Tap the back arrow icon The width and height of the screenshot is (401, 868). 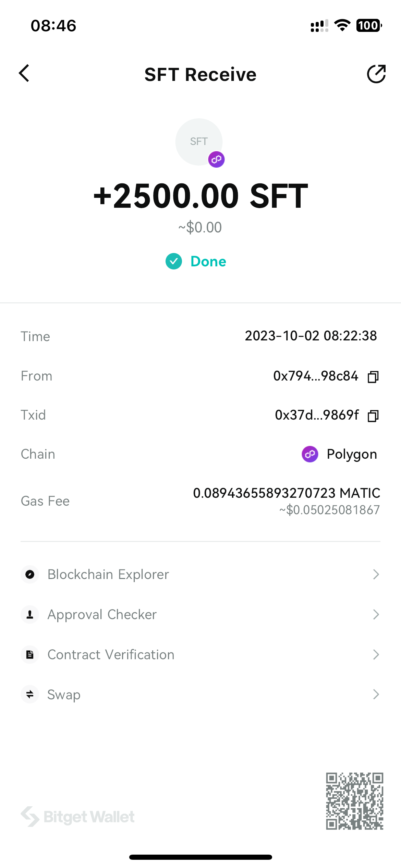[24, 73]
